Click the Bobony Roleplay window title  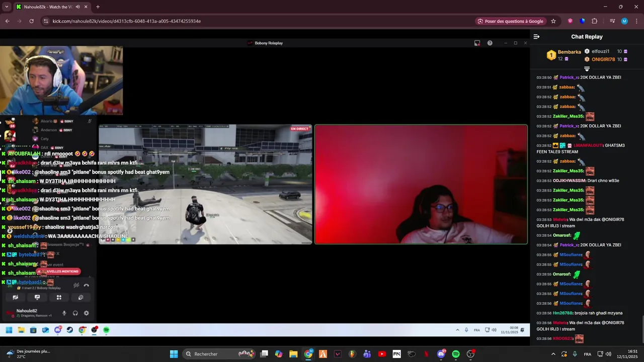269,43
